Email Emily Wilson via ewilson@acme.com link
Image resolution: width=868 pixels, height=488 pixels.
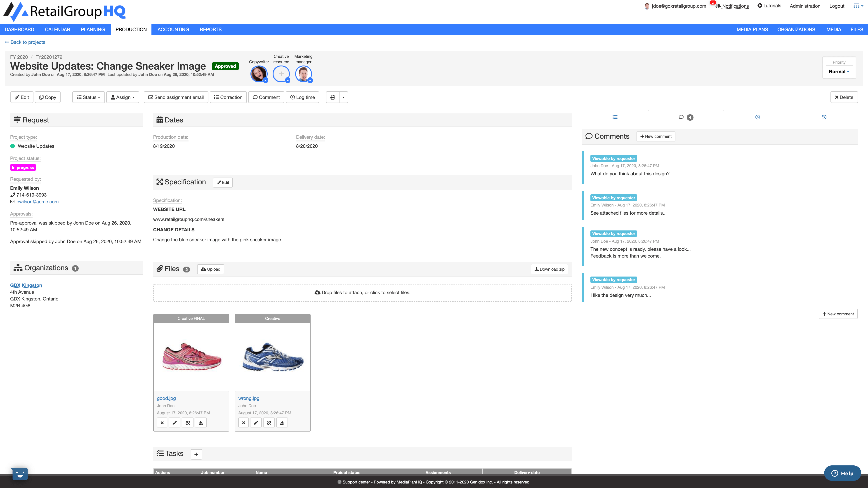(37, 201)
